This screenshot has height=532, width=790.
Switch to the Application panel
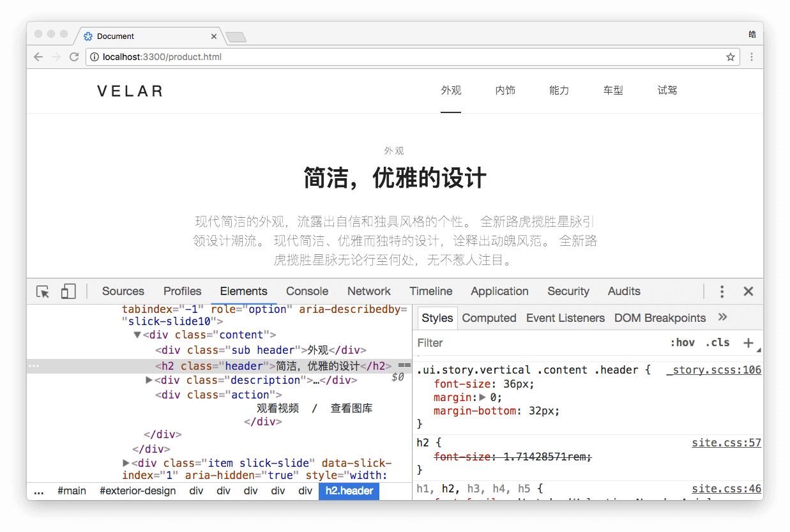click(x=499, y=291)
